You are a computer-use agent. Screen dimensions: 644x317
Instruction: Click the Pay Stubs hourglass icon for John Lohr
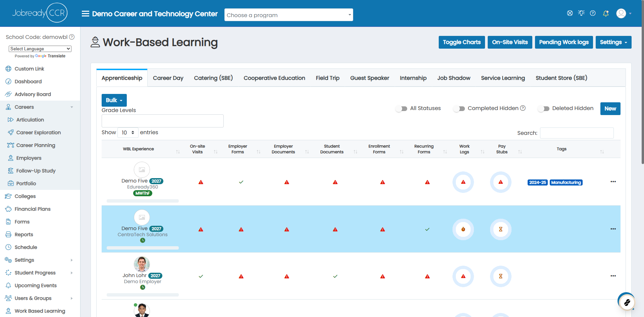501,276
